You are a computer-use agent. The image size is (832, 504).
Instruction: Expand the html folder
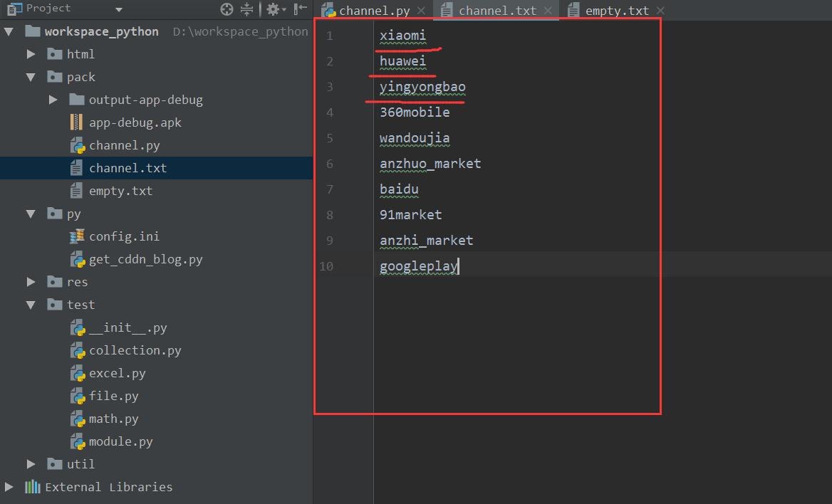pyautogui.click(x=31, y=54)
